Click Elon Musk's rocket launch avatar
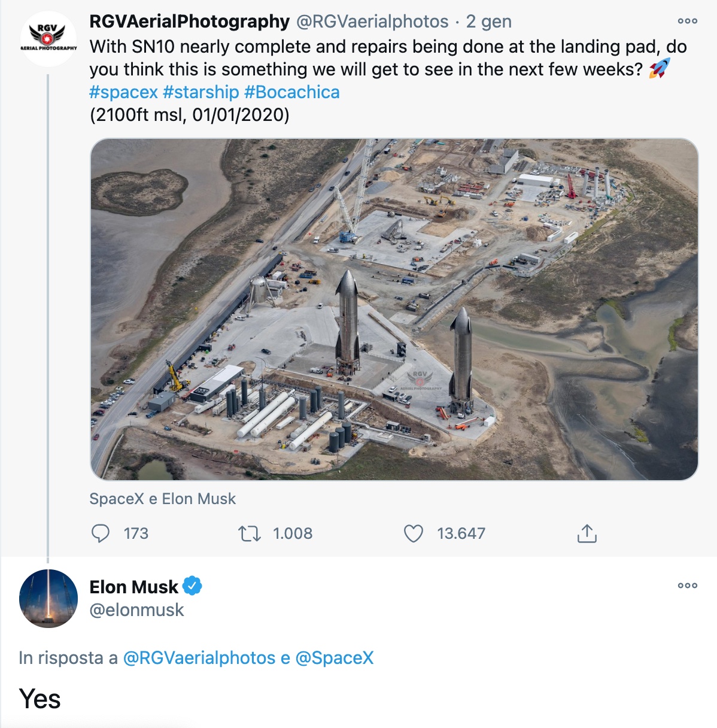This screenshot has height=728, width=717. pos(48,598)
